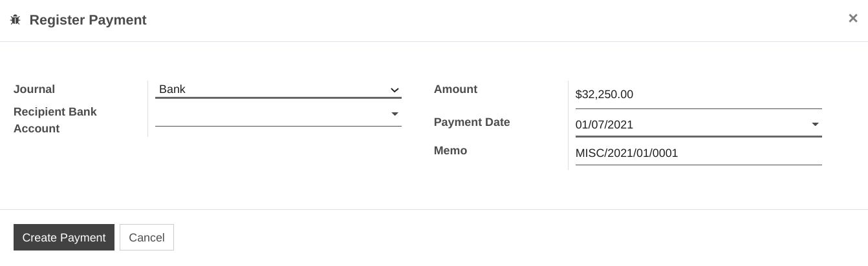Dismiss the dialog using Cancel
The height and width of the screenshot is (266, 868).
(x=147, y=238)
